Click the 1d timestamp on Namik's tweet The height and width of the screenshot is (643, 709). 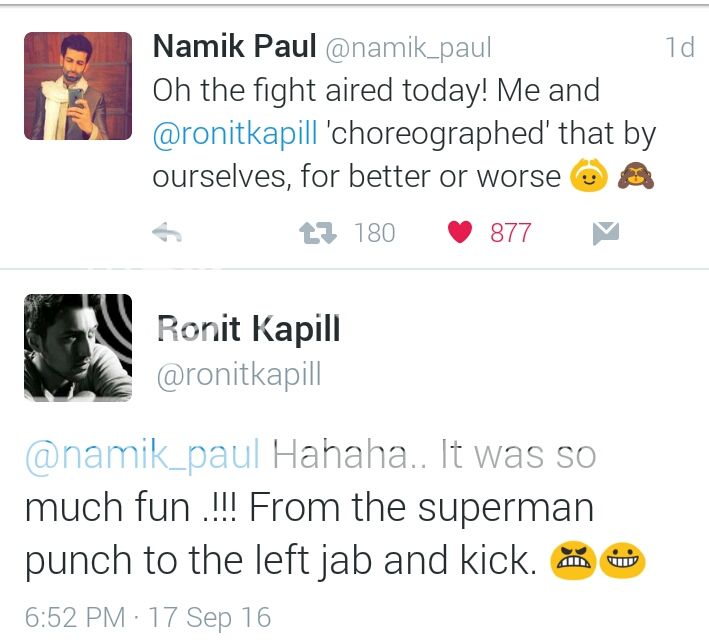679,48
